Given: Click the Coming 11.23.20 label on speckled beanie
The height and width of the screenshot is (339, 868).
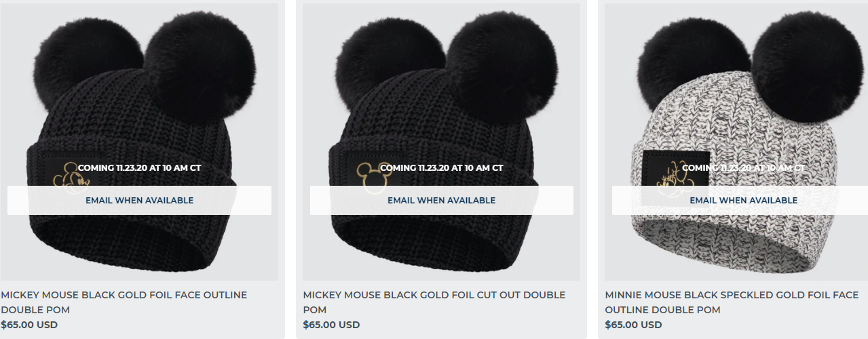Looking at the screenshot, I should [x=744, y=167].
